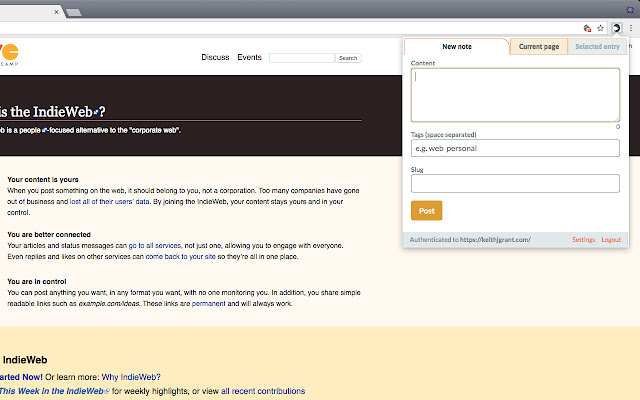Click the purple profile icon at top right
640x400 pixels.
pos(630,9)
